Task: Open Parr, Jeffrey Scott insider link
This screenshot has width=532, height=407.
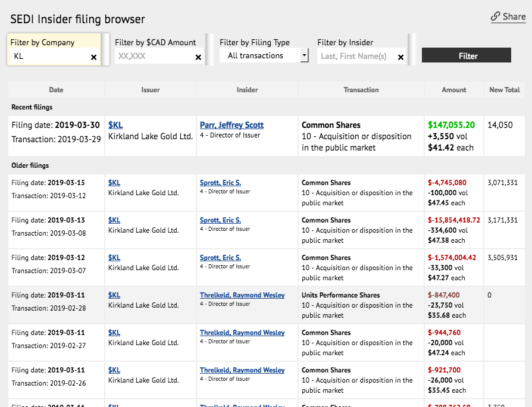Action: coord(231,125)
